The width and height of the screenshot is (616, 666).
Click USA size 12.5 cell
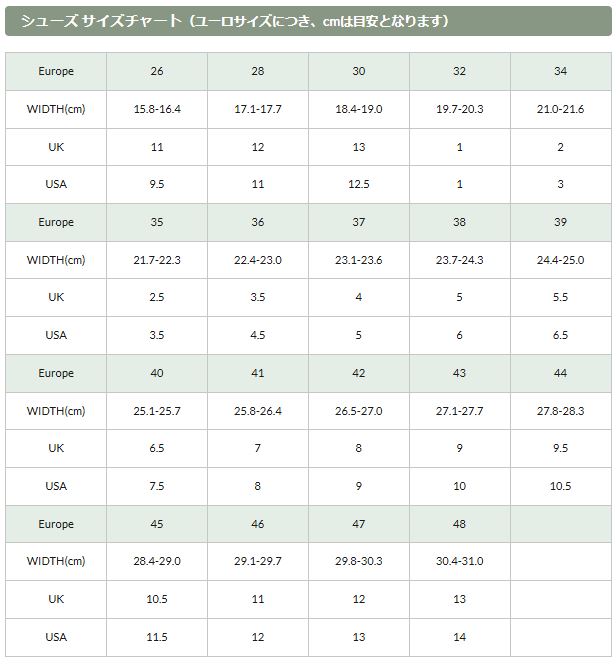pos(359,184)
